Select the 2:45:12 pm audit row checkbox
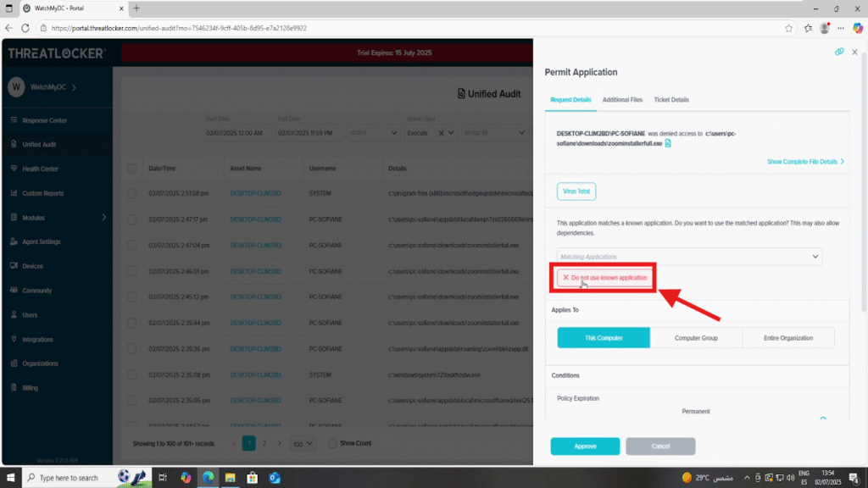Image resolution: width=868 pixels, height=488 pixels. (131, 297)
